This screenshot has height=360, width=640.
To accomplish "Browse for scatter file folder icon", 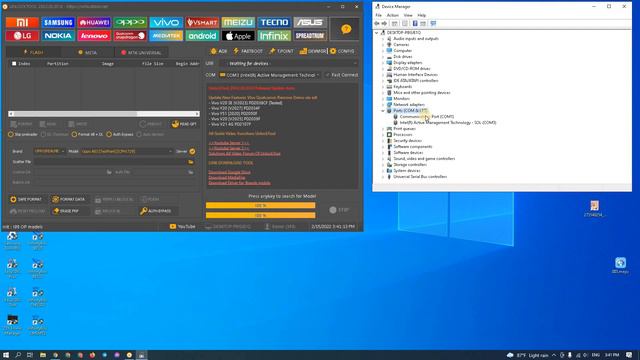I will tap(191, 162).
